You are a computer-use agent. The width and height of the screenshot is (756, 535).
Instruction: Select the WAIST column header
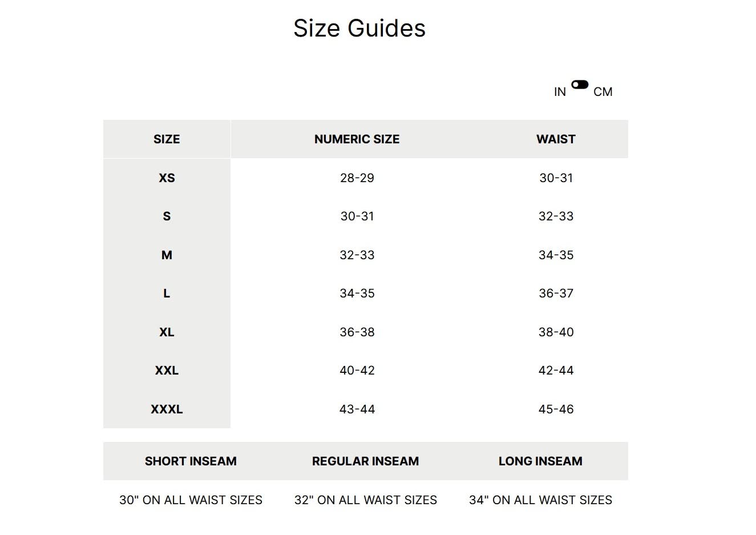[556, 139]
